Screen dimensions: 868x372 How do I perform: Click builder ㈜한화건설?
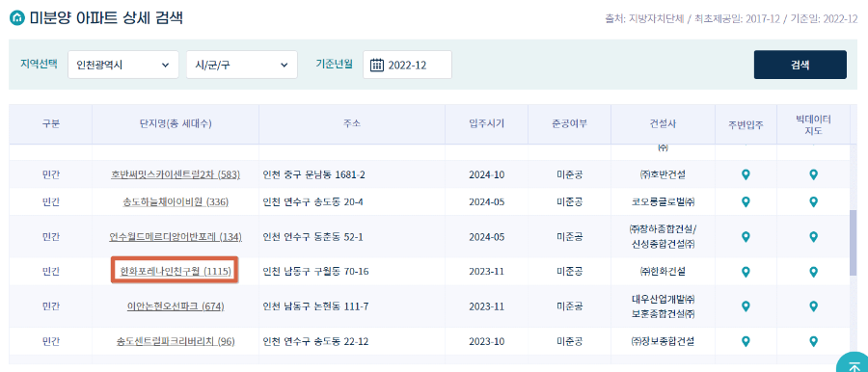pyautogui.click(x=663, y=272)
